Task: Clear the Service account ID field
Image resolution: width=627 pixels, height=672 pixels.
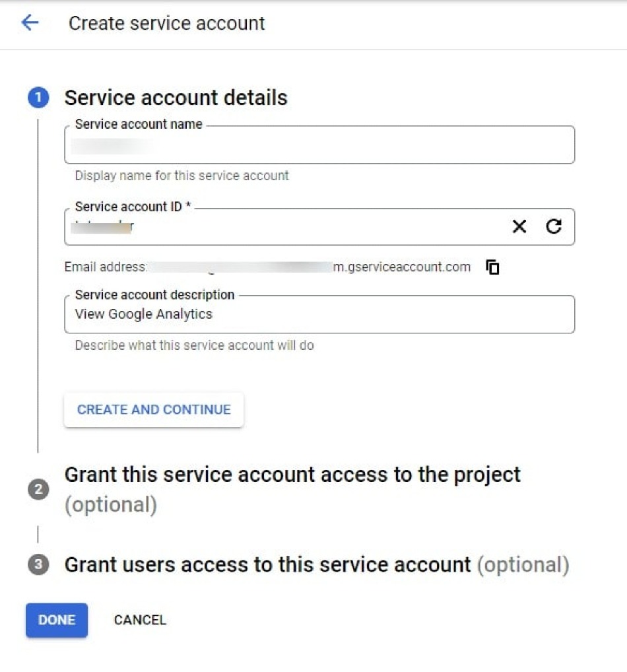Action: pyautogui.click(x=519, y=226)
